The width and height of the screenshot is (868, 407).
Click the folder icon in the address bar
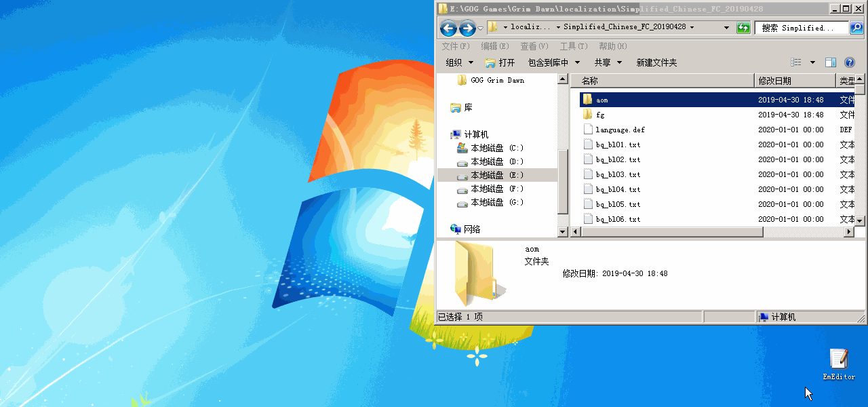point(493,28)
